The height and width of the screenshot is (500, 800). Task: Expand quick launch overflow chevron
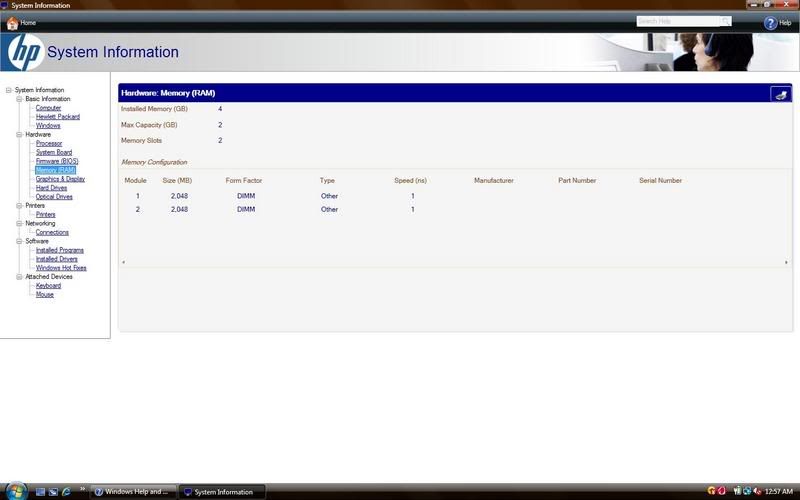pos(82,489)
